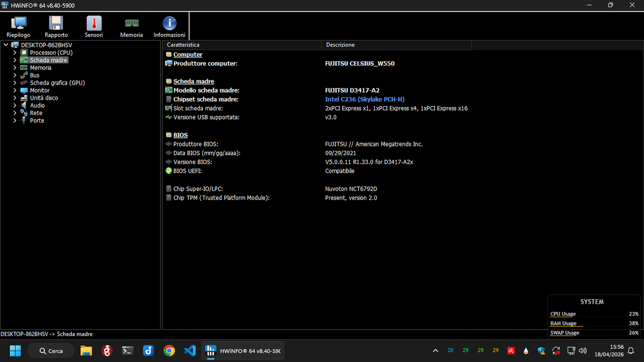Select the Unità disco drive icon
This screenshot has height=362, width=644.
(x=24, y=98)
